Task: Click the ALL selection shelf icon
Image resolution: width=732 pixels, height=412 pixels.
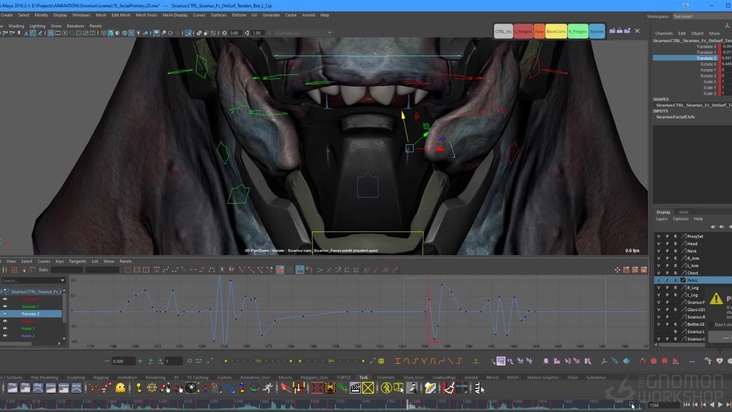Action: 478,388
